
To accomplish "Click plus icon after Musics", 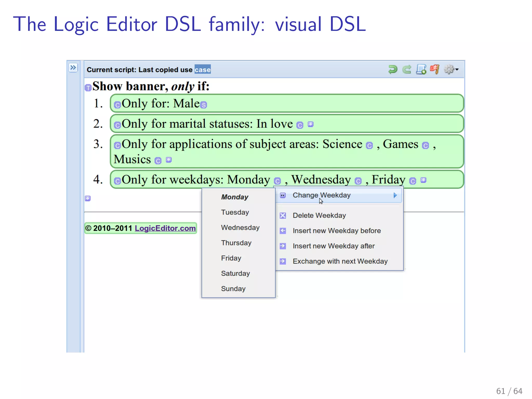I will click(169, 160).
